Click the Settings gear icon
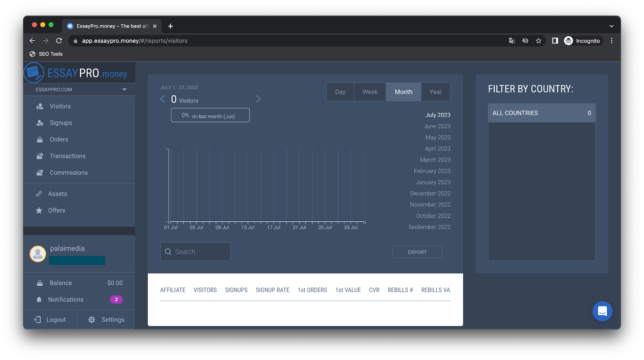644x360 pixels. [x=92, y=320]
